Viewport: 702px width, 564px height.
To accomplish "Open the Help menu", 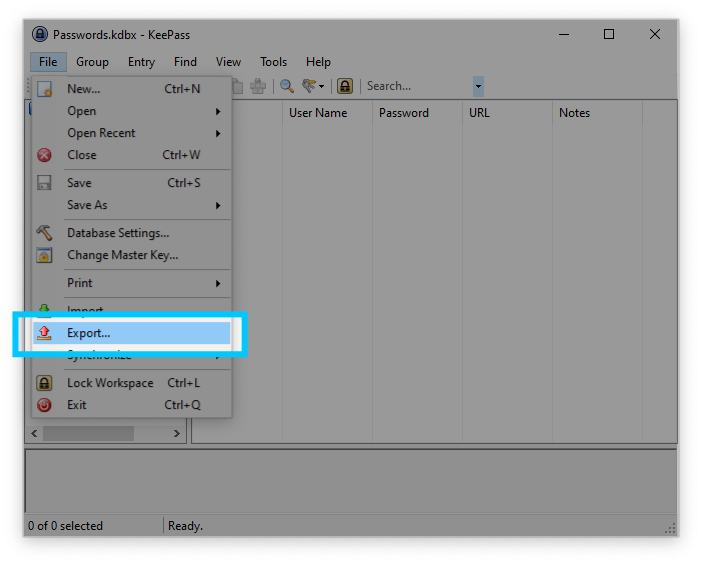I will tap(318, 62).
